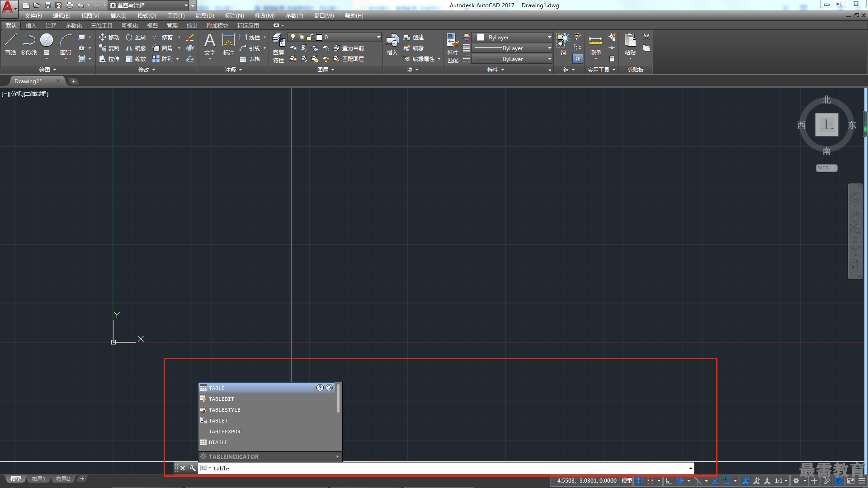Click the 插入 (Insert block) icon
The height and width of the screenshot is (488, 868).
[392, 44]
